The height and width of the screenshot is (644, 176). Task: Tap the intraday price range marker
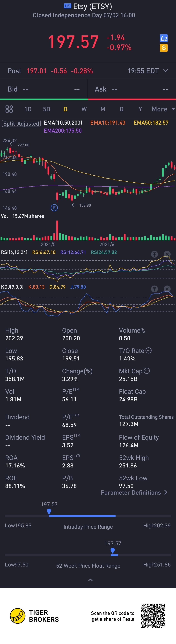49,511
